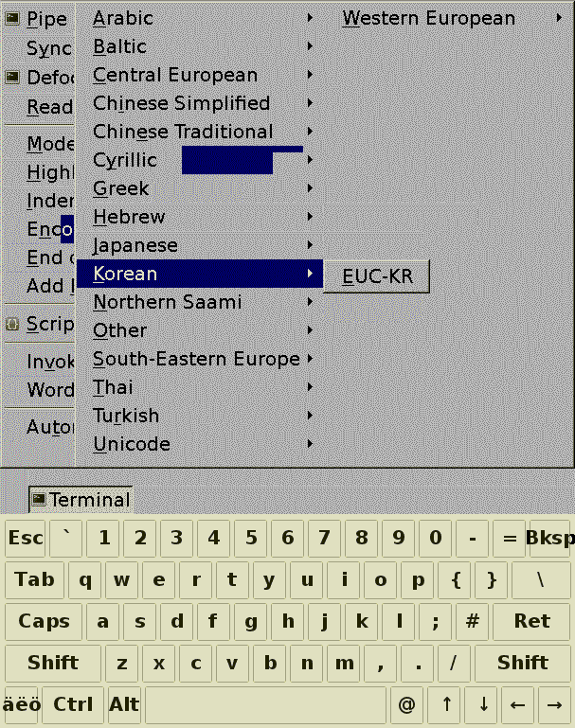Expand arrow beside Arabic entry
Screen dimensions: 575x728
tap(310, 18)
